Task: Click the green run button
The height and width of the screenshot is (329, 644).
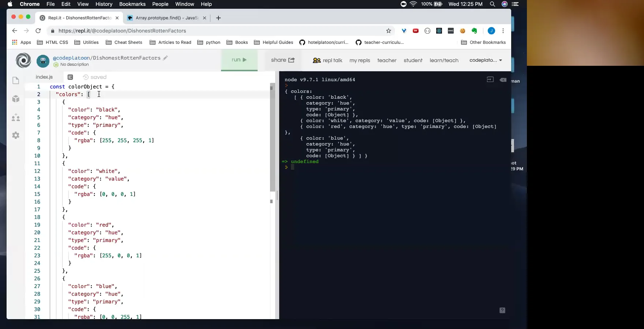Action: [x=239, y=60]
